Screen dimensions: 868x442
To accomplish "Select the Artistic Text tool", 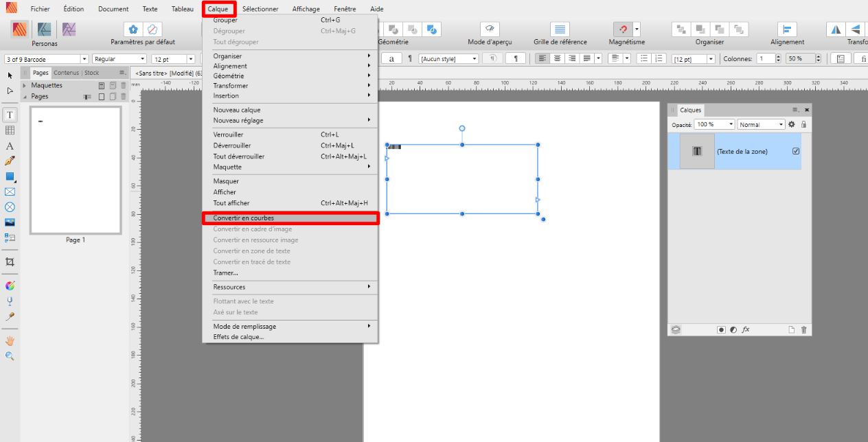I will pyautogui.click(x=10, y=146).
